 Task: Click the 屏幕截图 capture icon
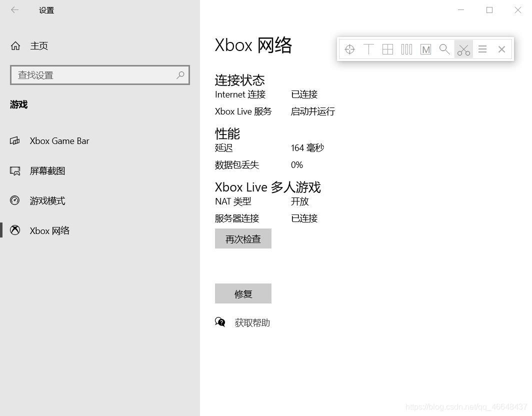[x=15, y=170]
